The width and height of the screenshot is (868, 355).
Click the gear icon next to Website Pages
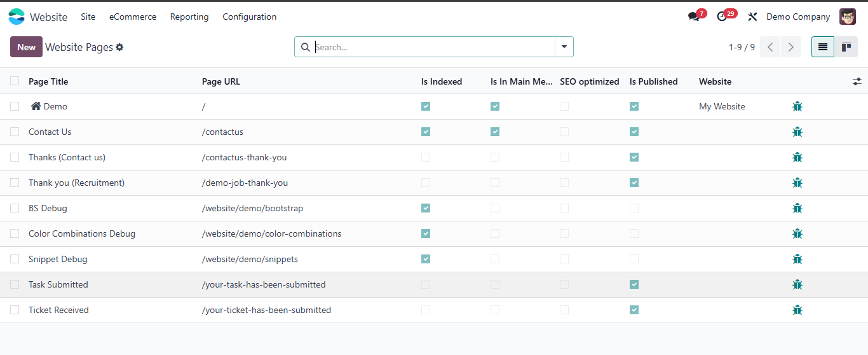119,47
